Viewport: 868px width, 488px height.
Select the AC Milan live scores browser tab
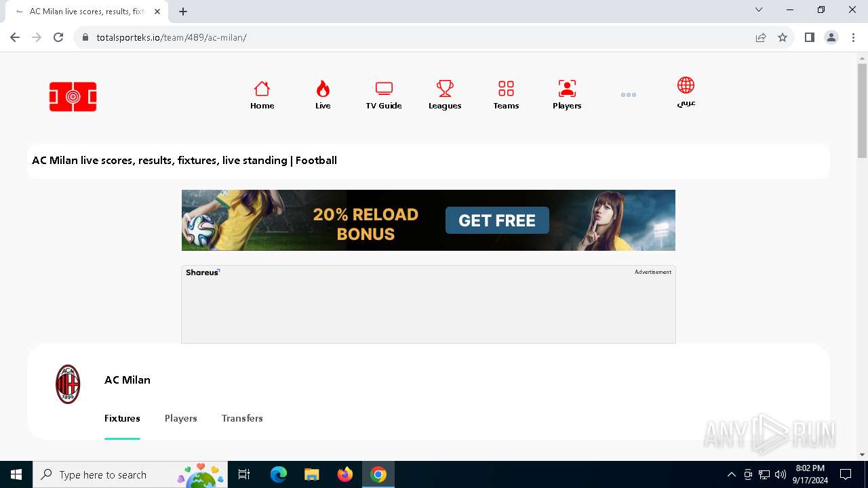(87, 12)
